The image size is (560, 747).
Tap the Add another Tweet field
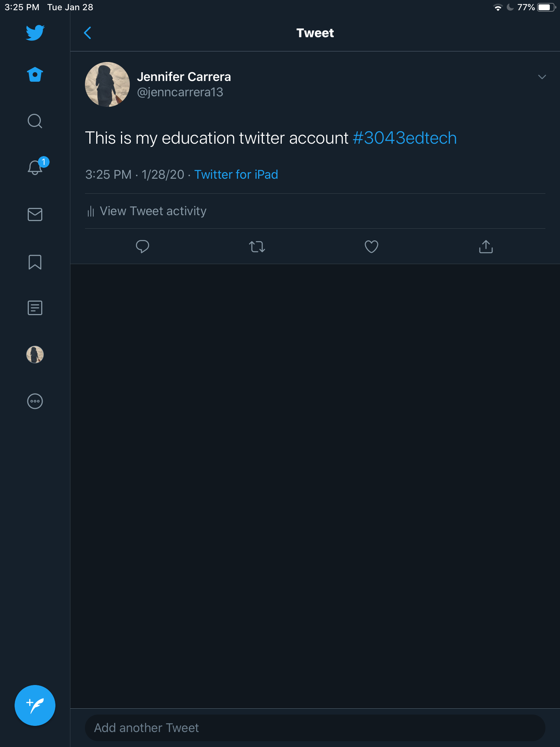pyautogui.click(x=315, y=728)
